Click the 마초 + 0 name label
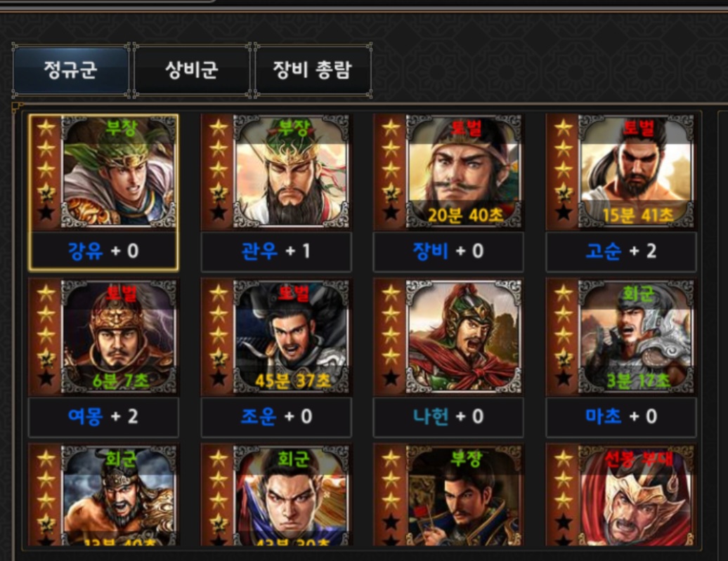The width and height of the screenshot is (728, 561). pos(621,416)
